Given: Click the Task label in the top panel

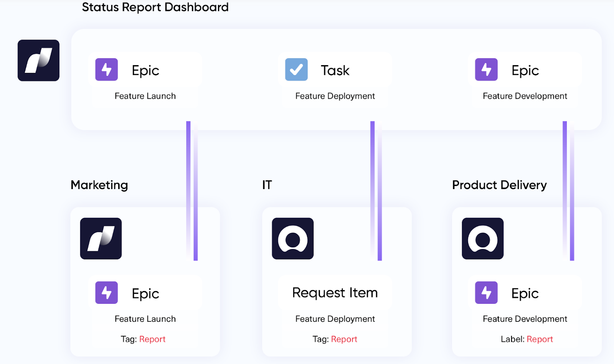Looking at the screenshot, I should (x=335, y=71).
